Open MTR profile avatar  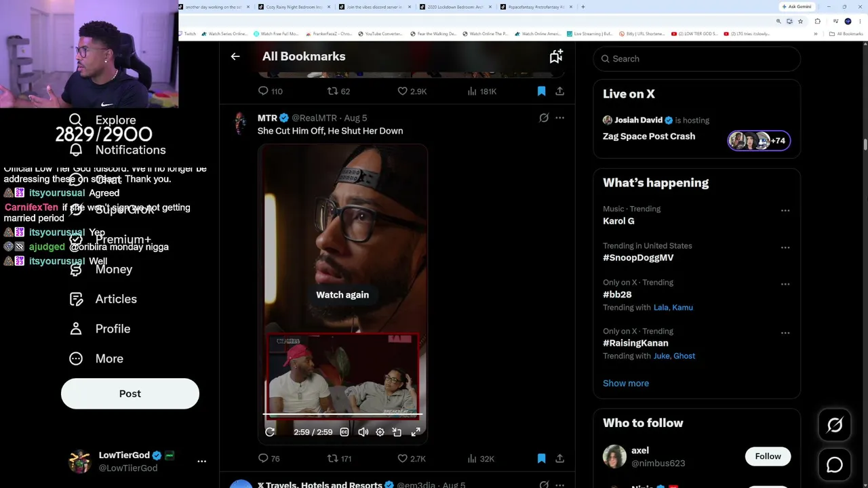tap(241, 123)
